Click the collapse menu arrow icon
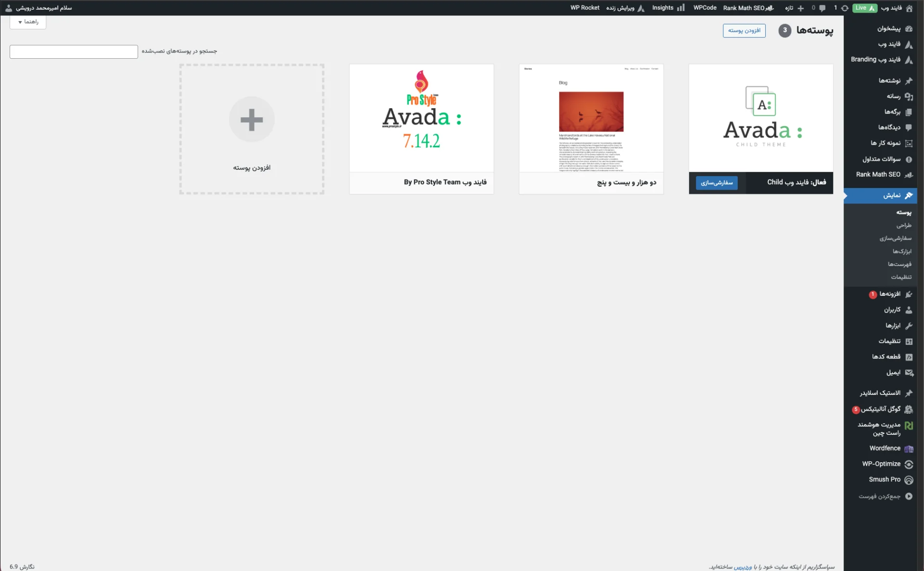This screenshot has width=924, height=571. 909,496
